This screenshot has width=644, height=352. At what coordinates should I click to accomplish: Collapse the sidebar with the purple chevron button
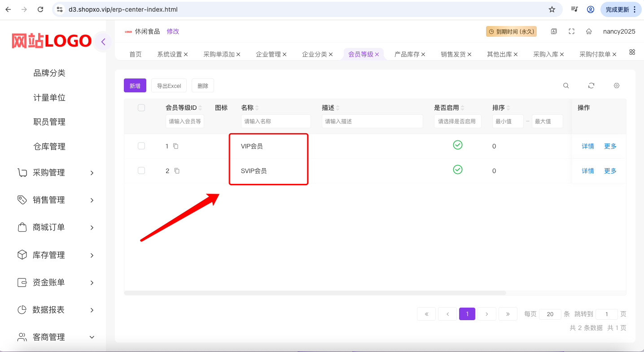click(x=103, y=42)
